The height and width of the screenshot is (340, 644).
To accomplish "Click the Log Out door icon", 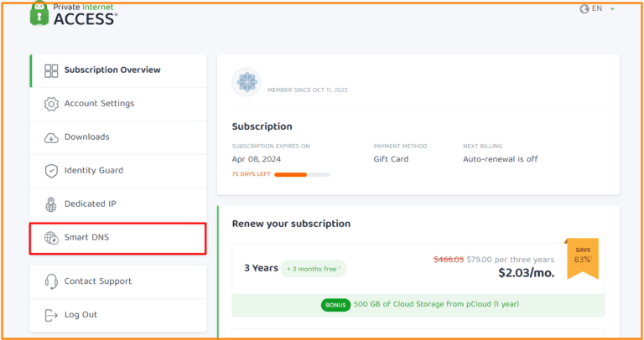I will [50, 315].
